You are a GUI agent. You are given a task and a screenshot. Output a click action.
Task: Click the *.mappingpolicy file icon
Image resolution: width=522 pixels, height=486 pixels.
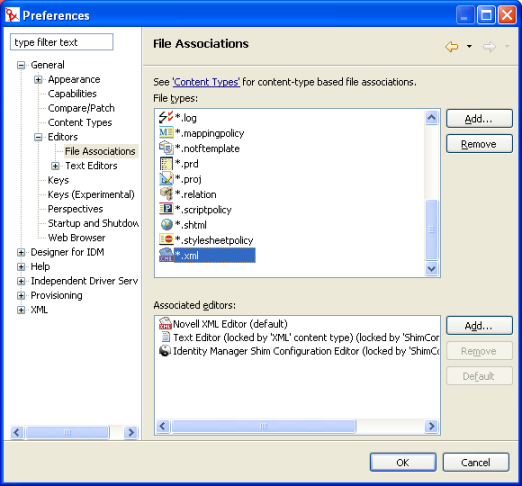tap(166, 133)
